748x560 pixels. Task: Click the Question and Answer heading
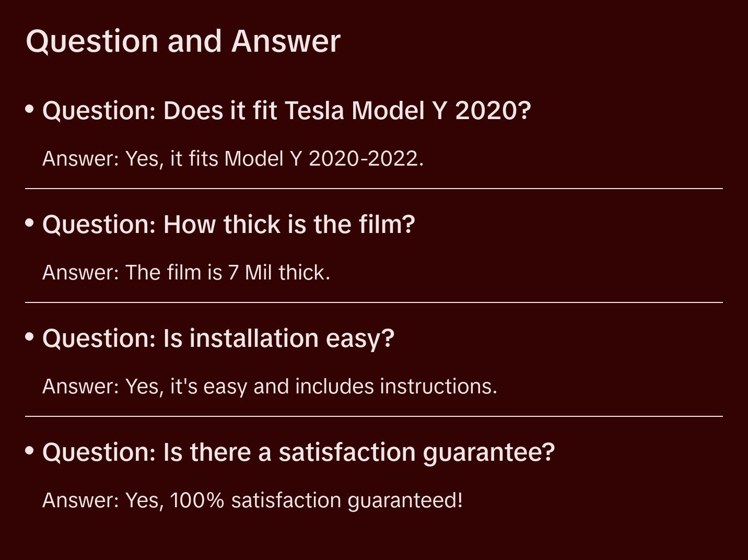[183, 41]
